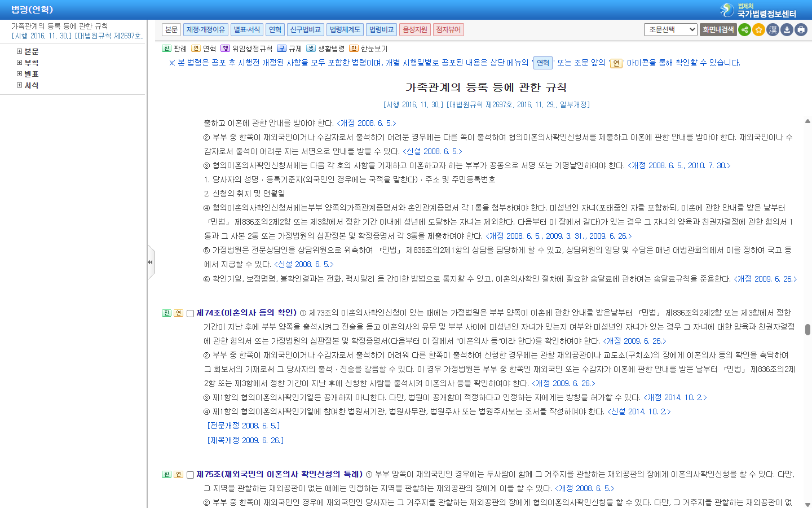Open the 연혁 tab
The width and height of the screenshot is (812, 508).
click(275, 29)
